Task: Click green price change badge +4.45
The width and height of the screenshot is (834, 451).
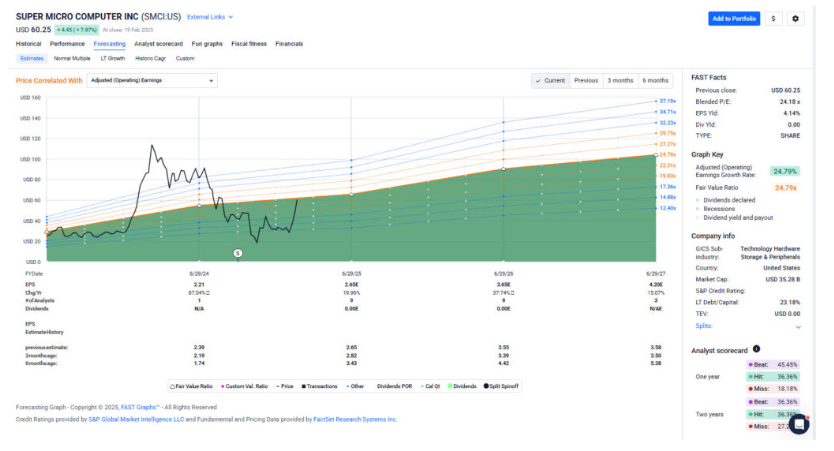Action: pos(77,30)
